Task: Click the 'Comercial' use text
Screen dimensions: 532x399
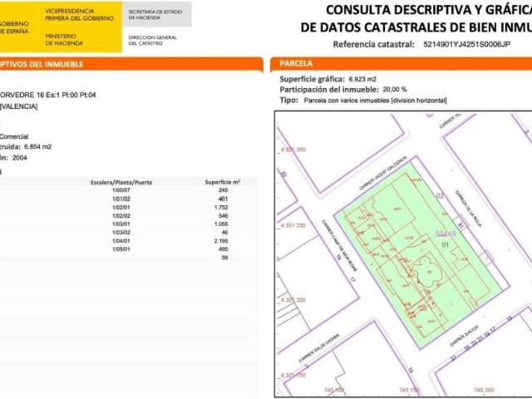Action: tap(14, 136)
